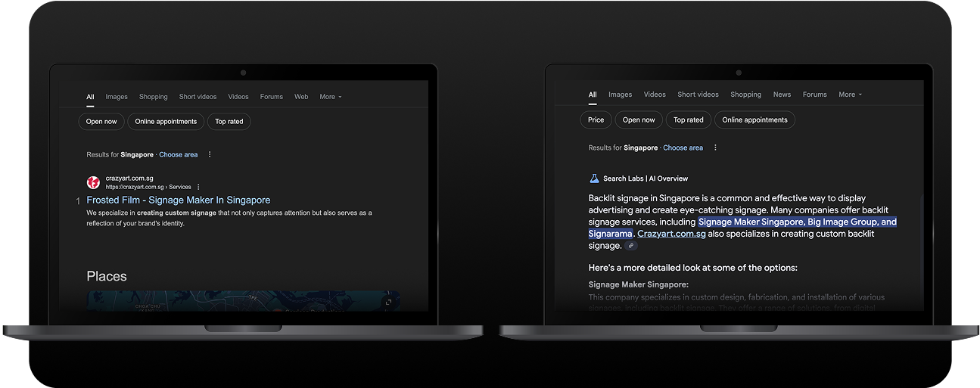The width and height of the screenshot is (980, 388).
Task: Apply Price filter on right laptop
Action: [596, 120]
